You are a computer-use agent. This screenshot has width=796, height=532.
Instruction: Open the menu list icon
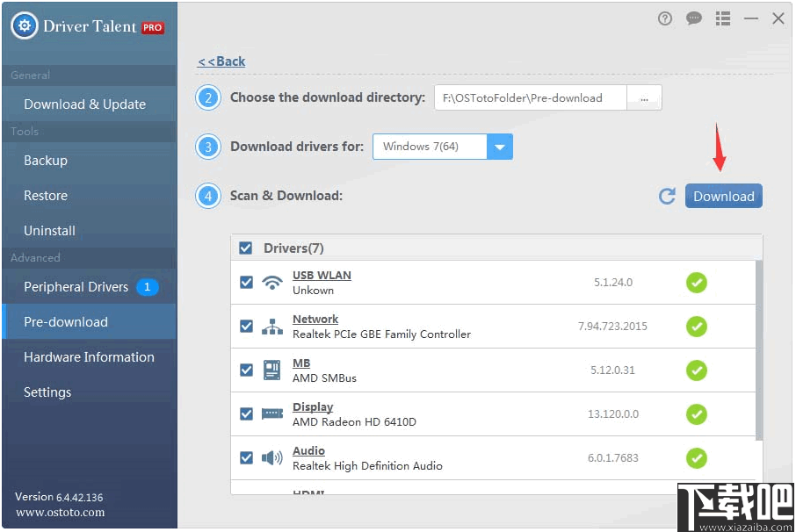723,18
